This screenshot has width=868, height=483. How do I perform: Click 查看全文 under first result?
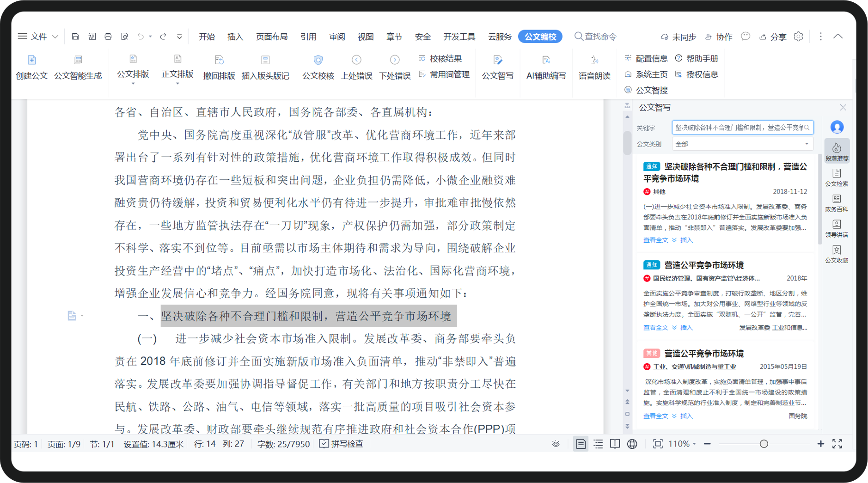tap(655, 240)
